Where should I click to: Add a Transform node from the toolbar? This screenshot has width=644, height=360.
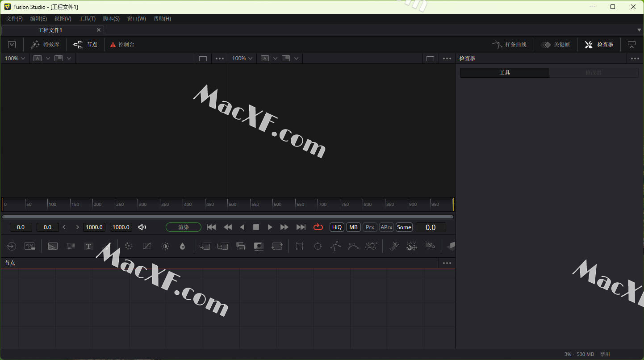(x=277, y=246)
